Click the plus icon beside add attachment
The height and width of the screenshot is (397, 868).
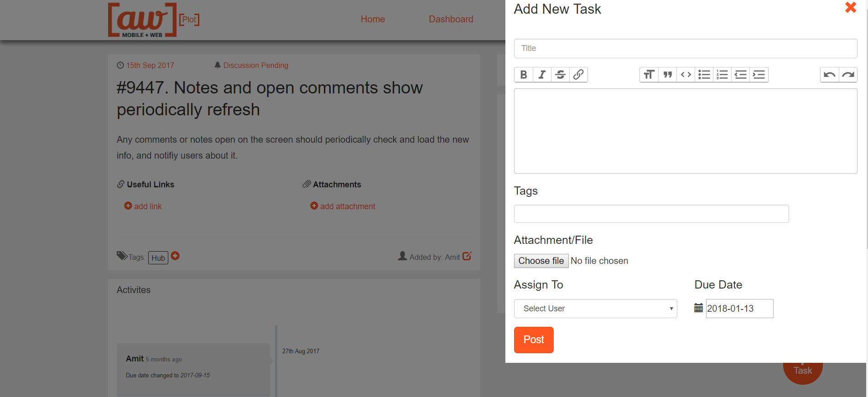click(314, 206)
